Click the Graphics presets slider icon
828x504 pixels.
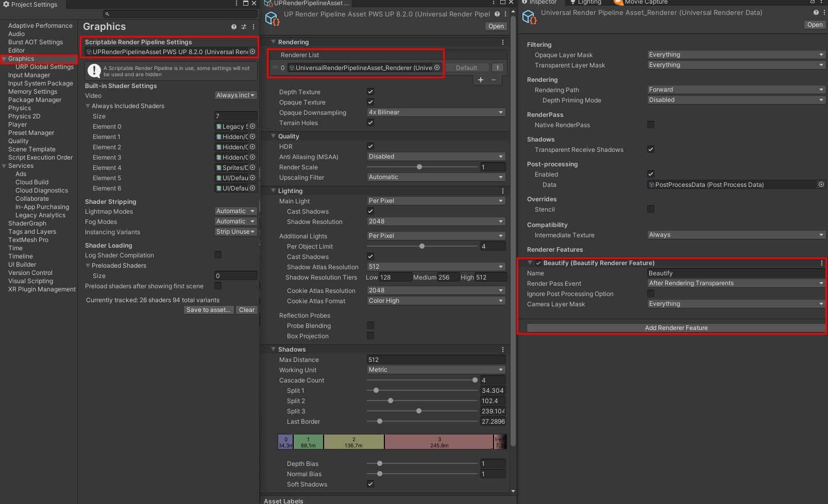[244, 27]
